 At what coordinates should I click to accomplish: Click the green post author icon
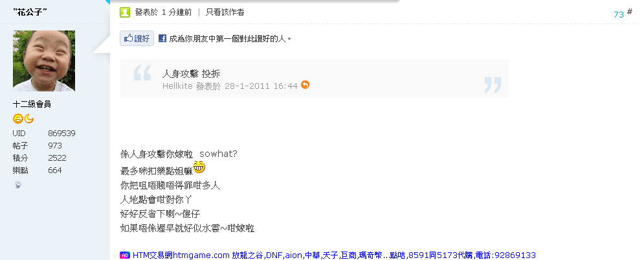click(125, 12)
